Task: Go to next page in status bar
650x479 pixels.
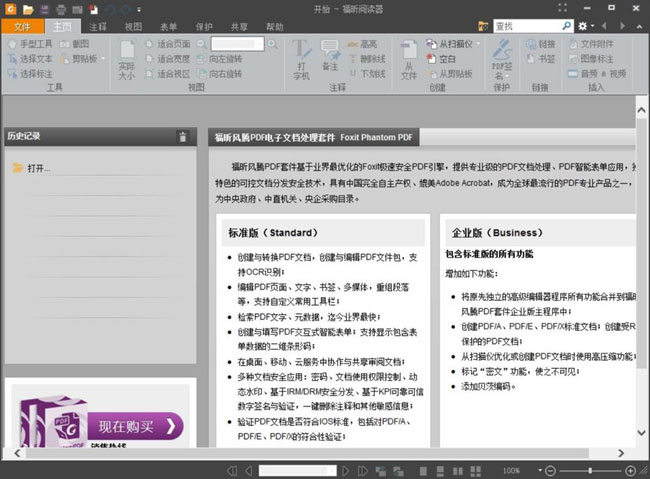Action: pyautogui.click(x=345, y=471)
